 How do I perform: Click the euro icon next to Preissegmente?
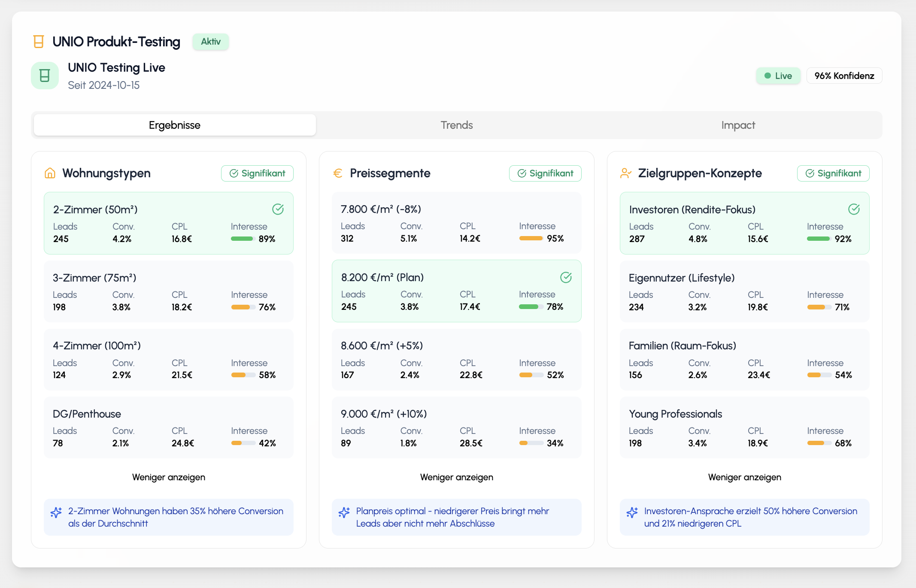[x=338, y=173]
